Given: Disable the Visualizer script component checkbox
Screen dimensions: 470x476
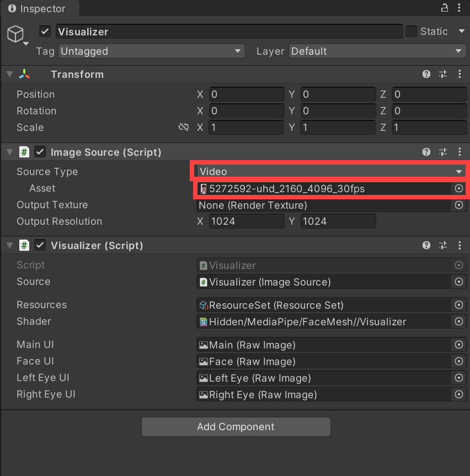Looking at the screenshot, I should point(40,245).
